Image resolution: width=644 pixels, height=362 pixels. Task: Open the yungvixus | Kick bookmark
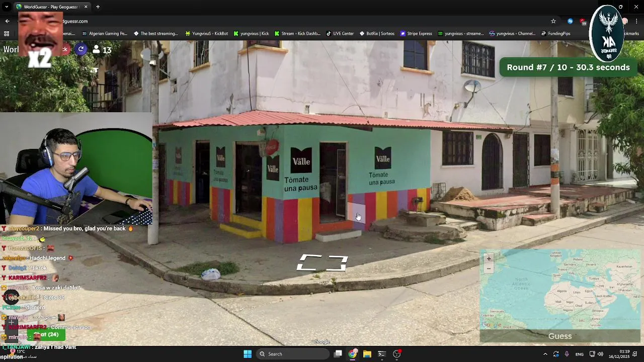click(251, 34)
